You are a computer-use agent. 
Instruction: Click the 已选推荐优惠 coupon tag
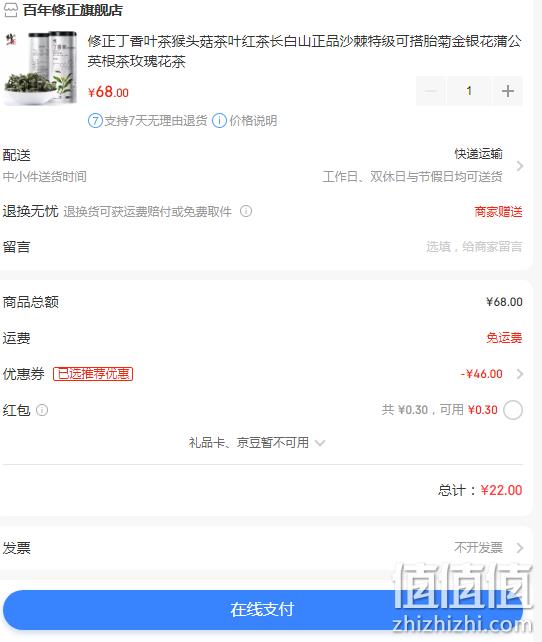coord(93,374)
